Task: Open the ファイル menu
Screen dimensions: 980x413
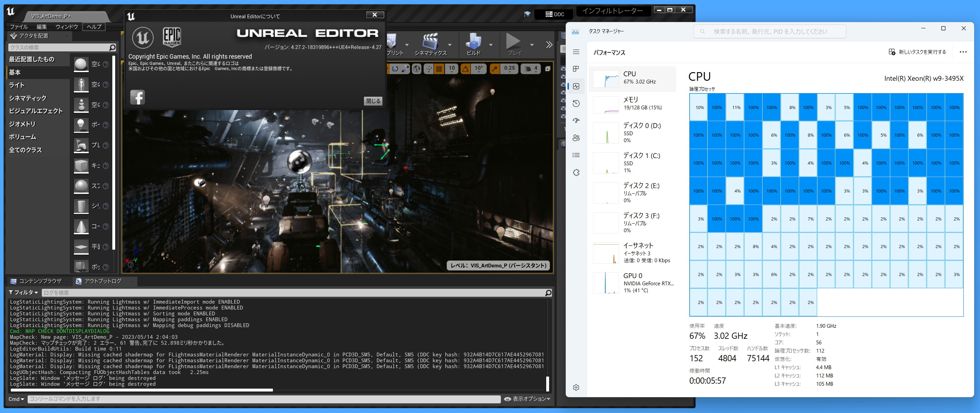Action: [19, 27]
